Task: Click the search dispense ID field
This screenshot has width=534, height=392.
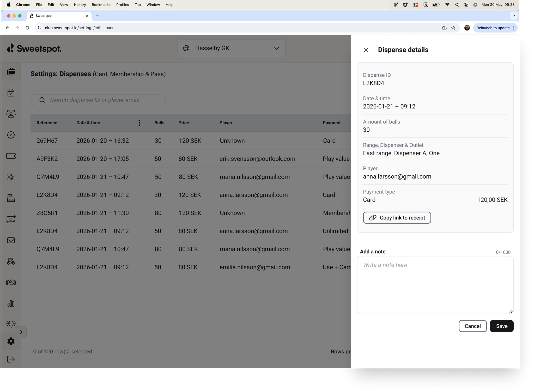Action: point(98,100)
